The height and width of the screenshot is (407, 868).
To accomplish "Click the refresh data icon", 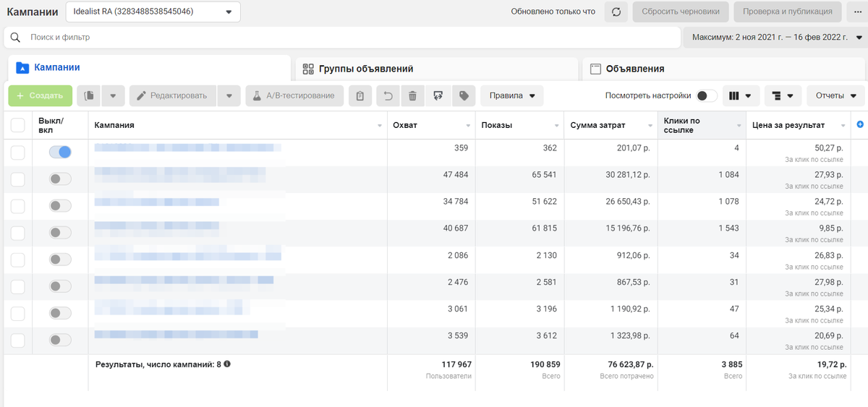I will pos(616,12).
